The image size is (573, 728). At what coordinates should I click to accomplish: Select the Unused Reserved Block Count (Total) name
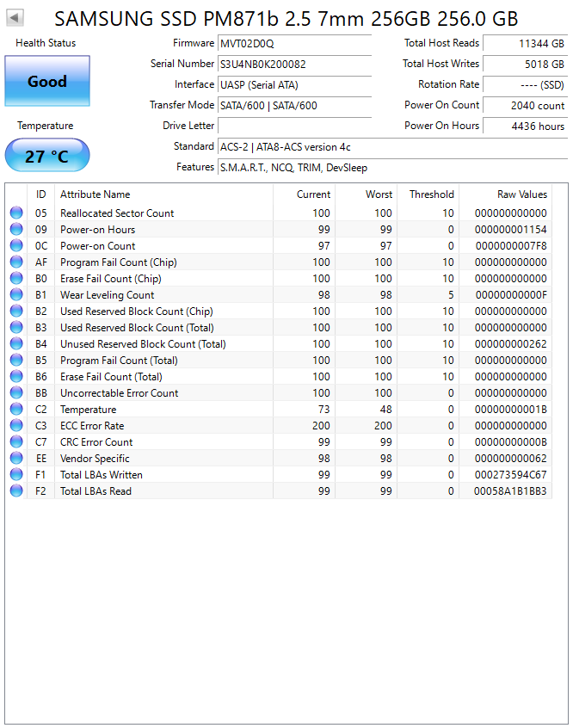[143, 344]
